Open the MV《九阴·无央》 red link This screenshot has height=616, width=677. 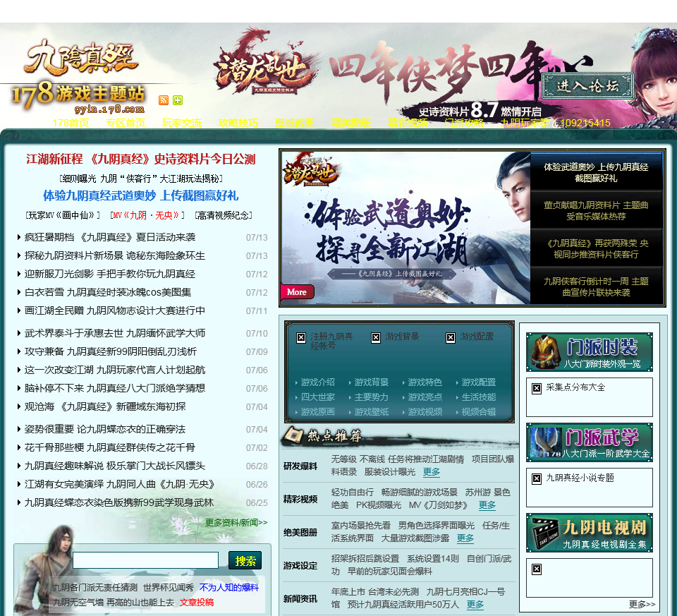pos(147,215)
